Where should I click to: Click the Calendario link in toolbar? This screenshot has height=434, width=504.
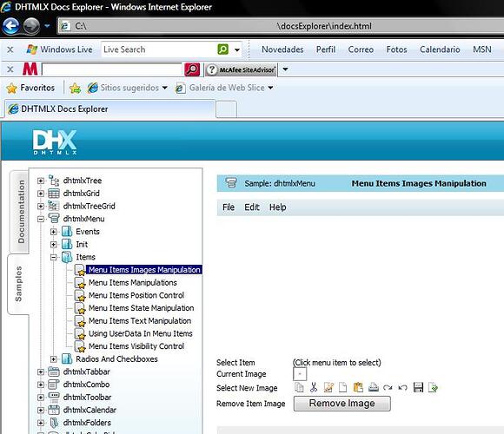(440, 49)
